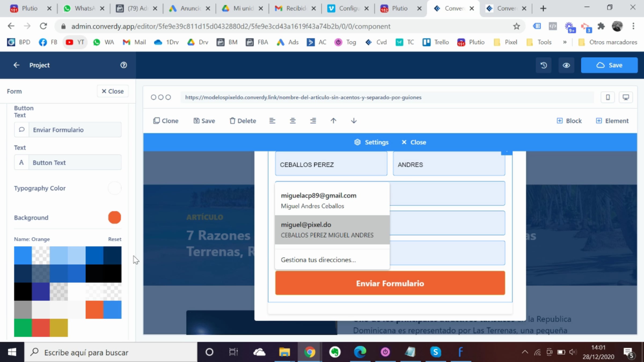
Task: Click the Enviar Formulario button text field
Action: pos(75,130)
